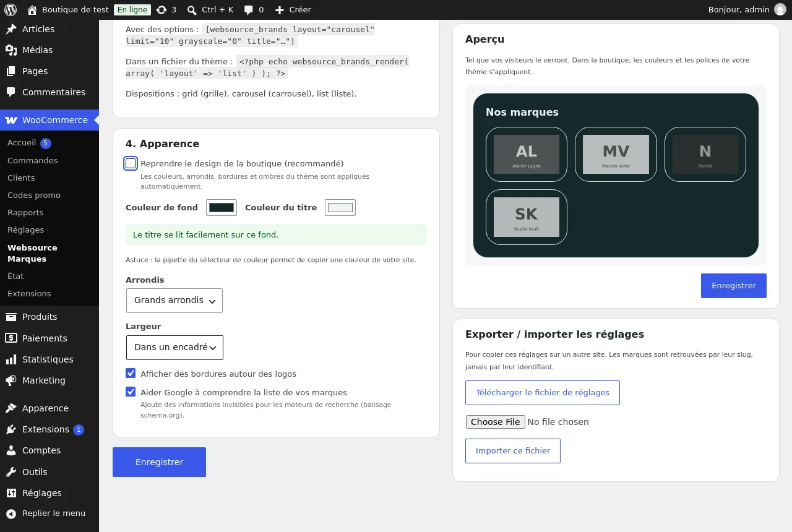Click the Replier le menu arrow icon
Viewport: 792px width, 532px height.
coord(11,513)
